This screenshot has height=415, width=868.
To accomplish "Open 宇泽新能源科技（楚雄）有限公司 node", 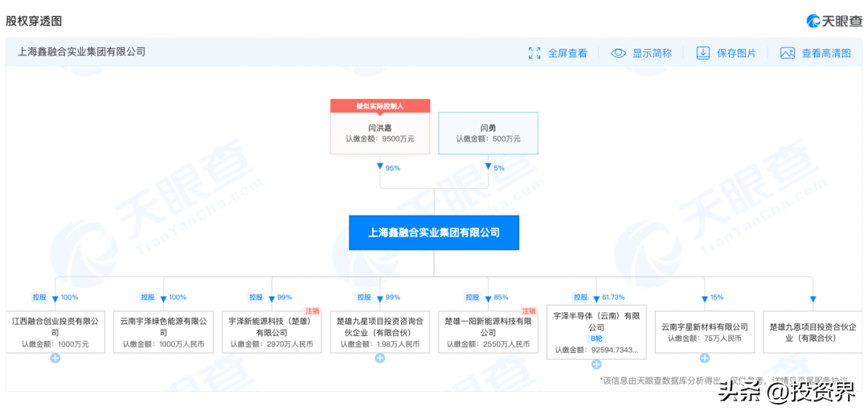I will (272, 331).
